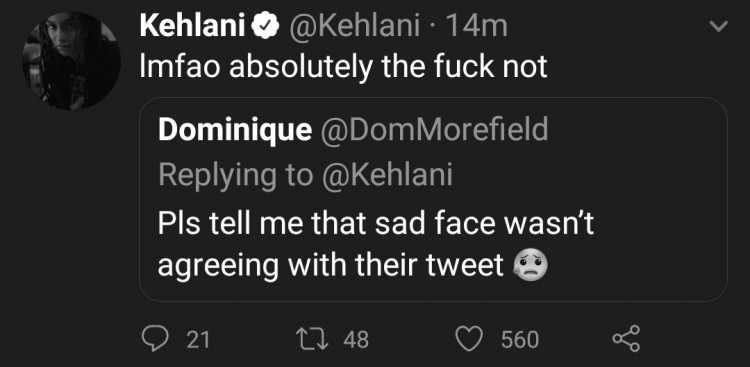This screenshot has height=367, width=750.
Task: Click the @DomMorefield handle
Action: 435,129
